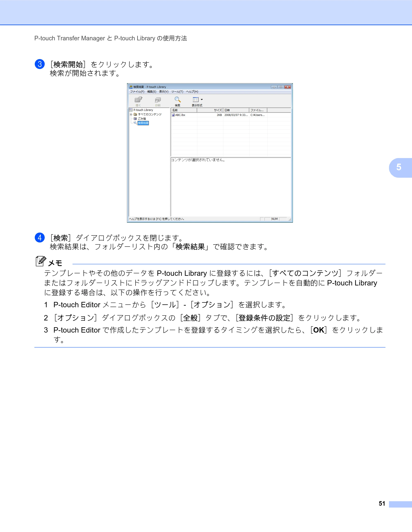
Task: Click the ABC.lbx file icon
Action: tap(173, 115)
